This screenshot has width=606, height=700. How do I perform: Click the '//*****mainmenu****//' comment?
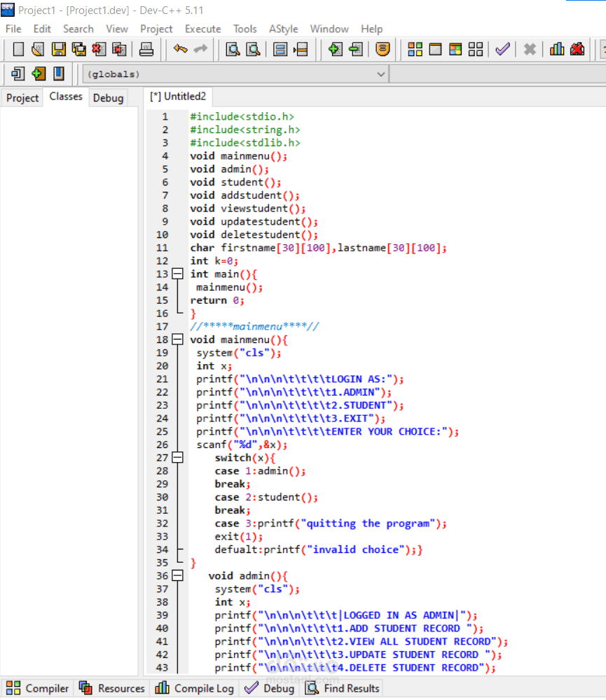254,326
